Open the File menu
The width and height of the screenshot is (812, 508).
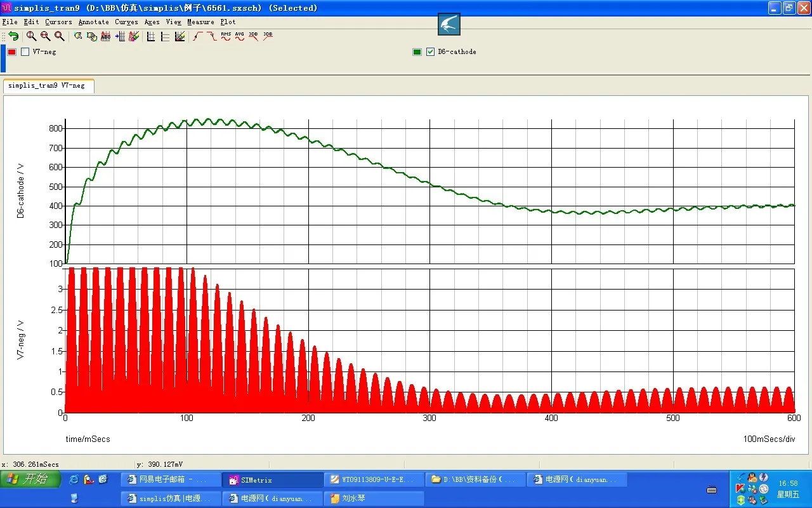[10, 22]
